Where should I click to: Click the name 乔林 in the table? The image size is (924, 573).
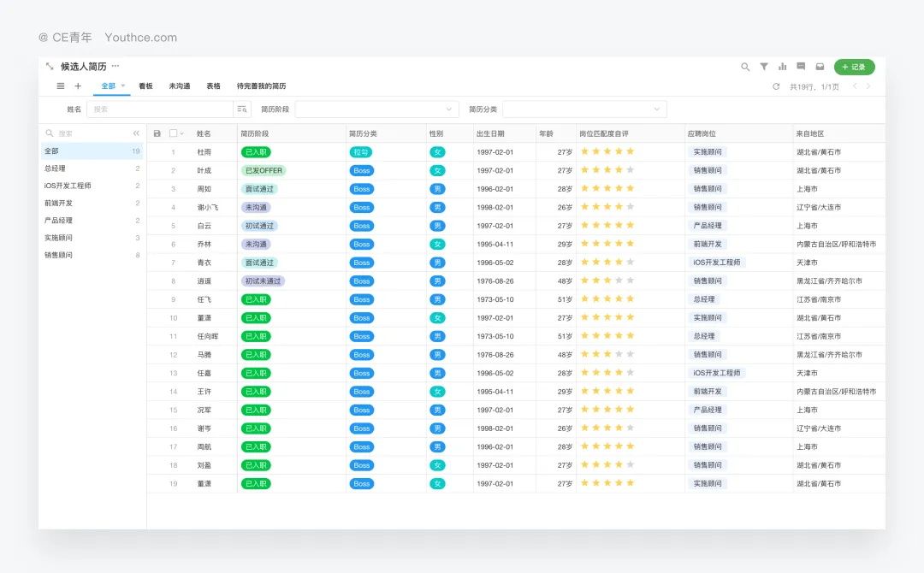pyautogui.click(x=204, y=244)
